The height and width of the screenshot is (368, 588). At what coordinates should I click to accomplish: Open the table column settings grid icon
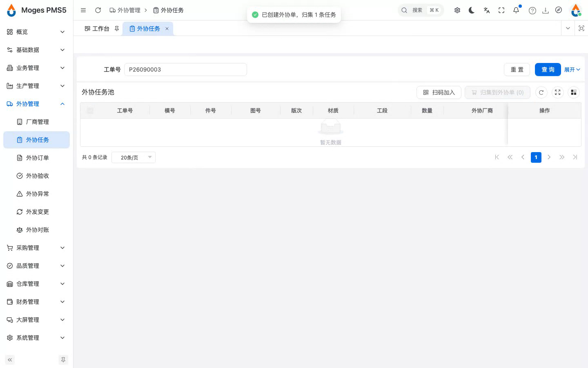click(574, 92)
